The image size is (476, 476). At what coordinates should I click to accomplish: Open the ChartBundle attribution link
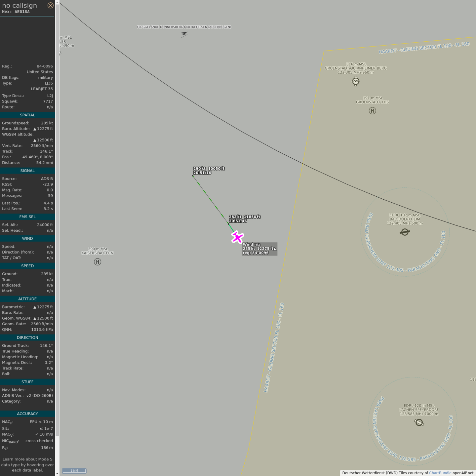440,473
